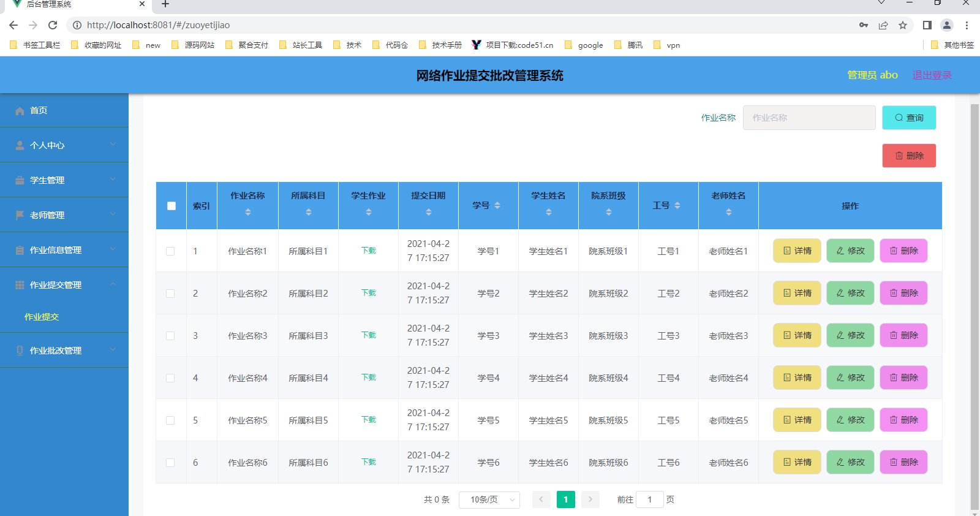
Task: Sort by 作业名称 column arrows
Action: point(248,212)
